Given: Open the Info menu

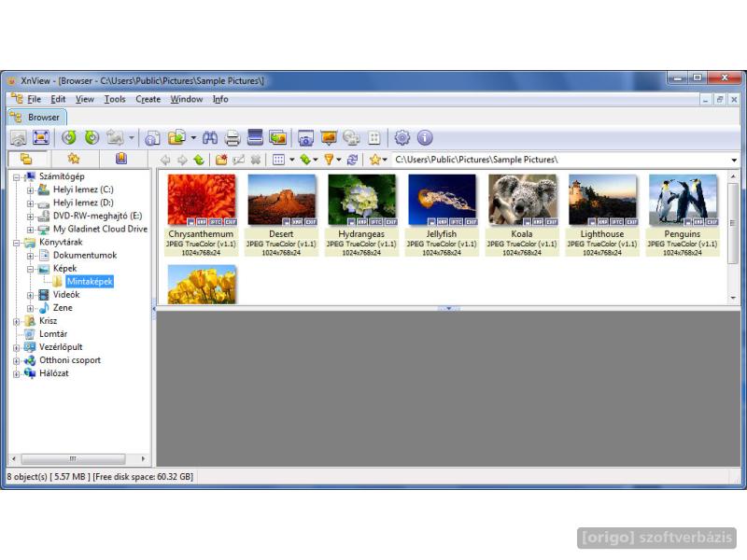Looking at the screenshot, I should (220, 99).
